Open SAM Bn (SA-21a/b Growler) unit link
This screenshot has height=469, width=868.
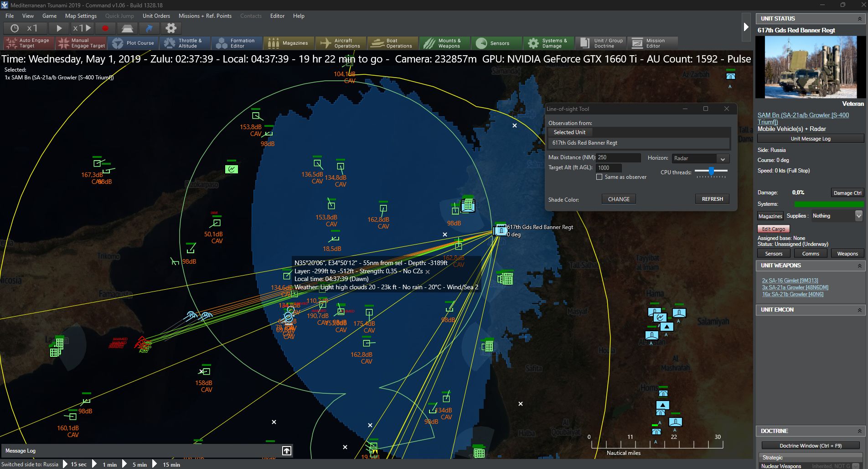pos(803,119)
